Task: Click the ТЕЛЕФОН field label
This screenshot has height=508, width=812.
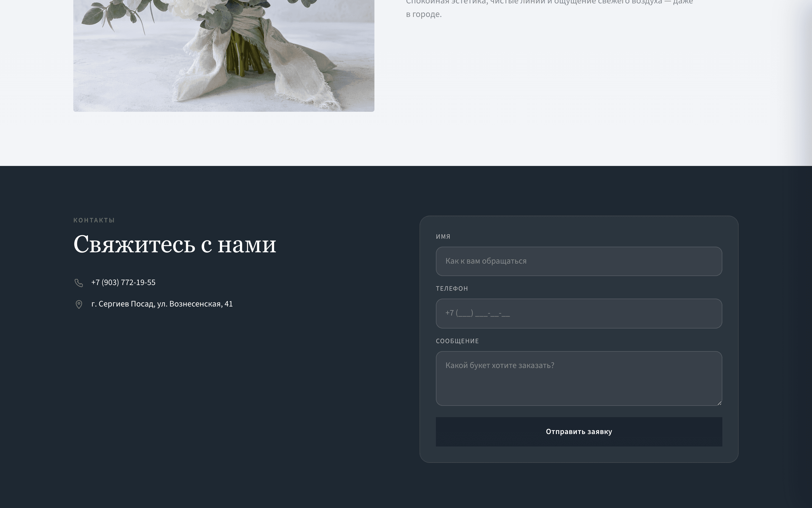Action: [452, 288]
